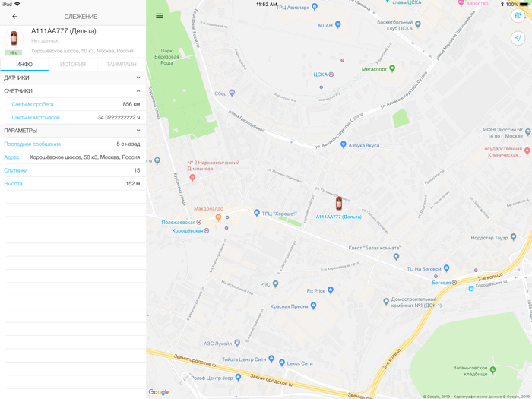Open map layers selector icon
Image resolution: width=532 pixels, height=399 pixels.
tap(518, 16)
